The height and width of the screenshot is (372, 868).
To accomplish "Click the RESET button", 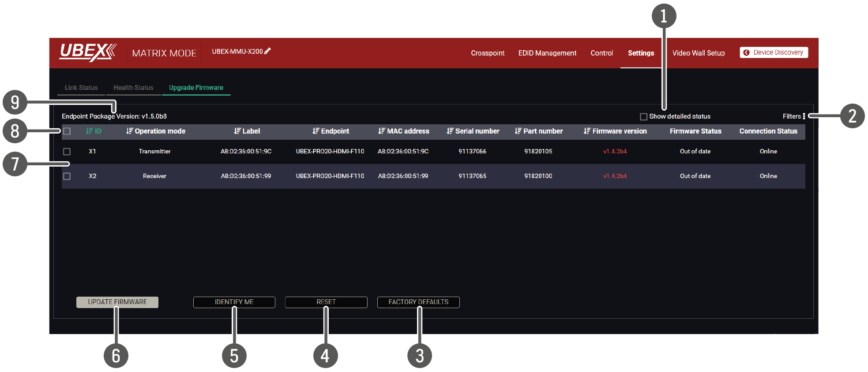I will coord(326,302).
